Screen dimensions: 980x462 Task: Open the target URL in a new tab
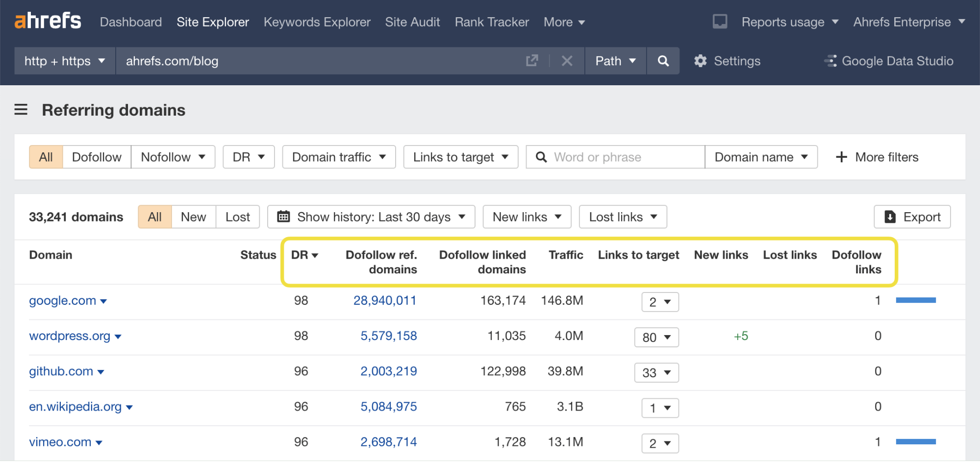(532, 61)
